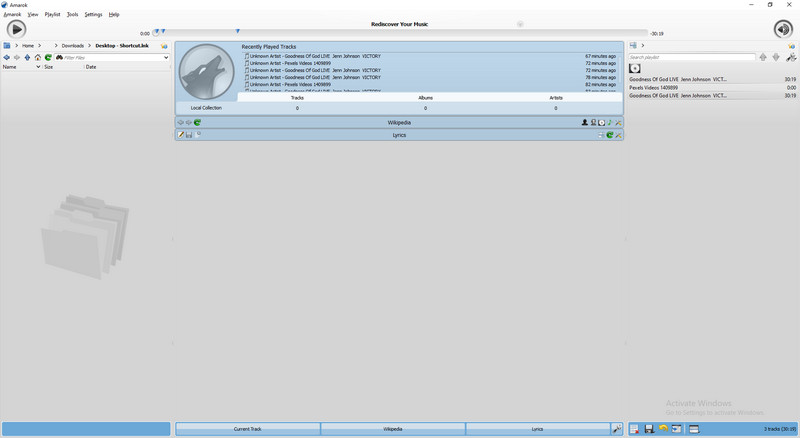Open Lyrics applet settings
The width and height of the screenshot is (800, 438).
coord(618,135)
